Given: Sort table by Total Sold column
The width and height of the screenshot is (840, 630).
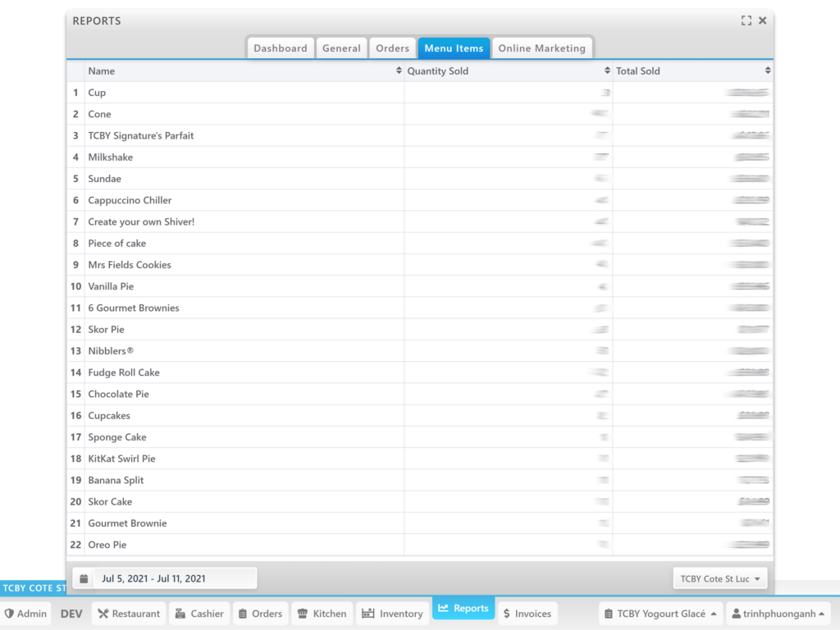Looking at the screenshot, I should click(x=692, y=71).
